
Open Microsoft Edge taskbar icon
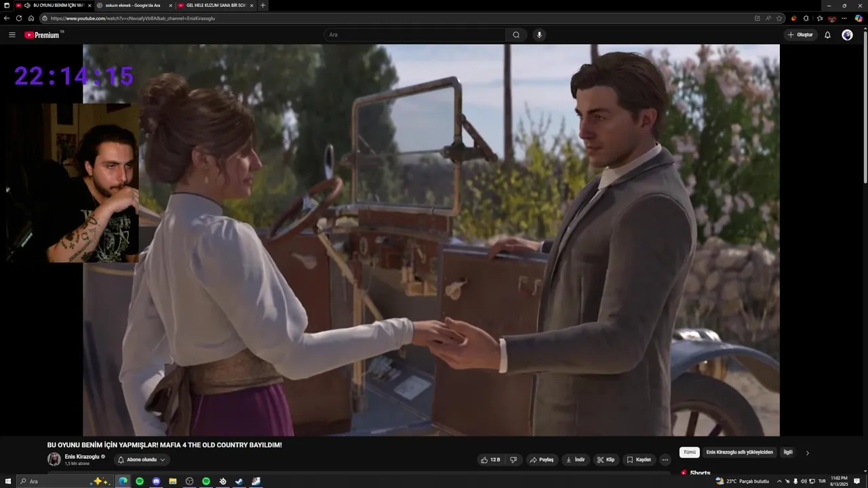(x=123, y=481)
